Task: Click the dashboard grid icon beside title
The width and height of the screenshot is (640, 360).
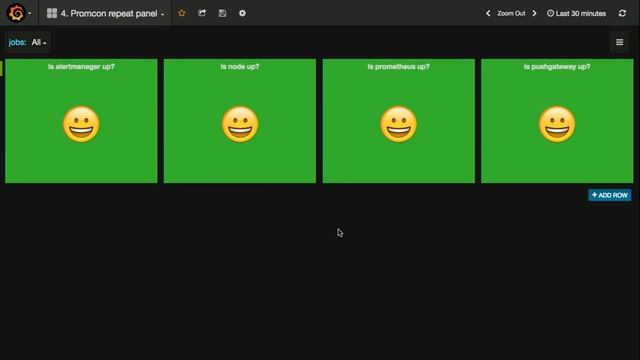Action: (x=52, y=13)
